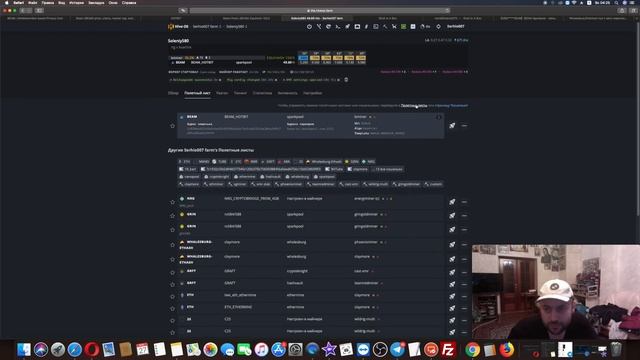Toggle the Whalesburg Ethash coin filter tag
640x360 pixels.
(x=324, y=162)
